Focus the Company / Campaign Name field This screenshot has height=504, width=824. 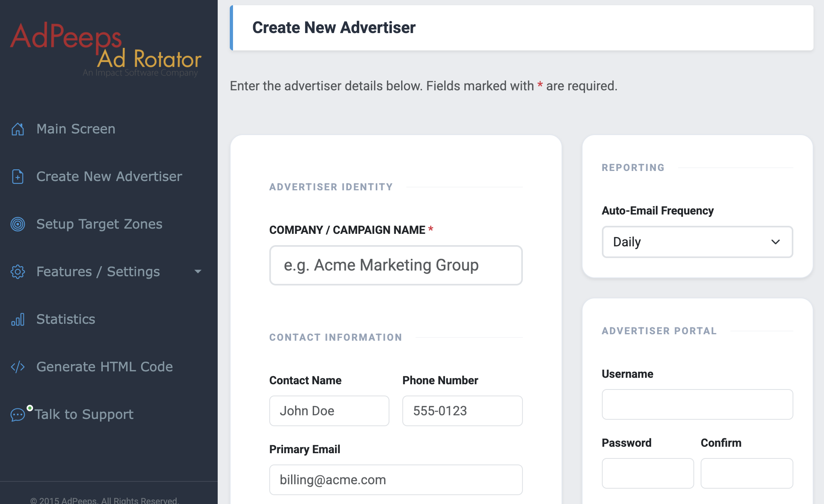[395, 265]
